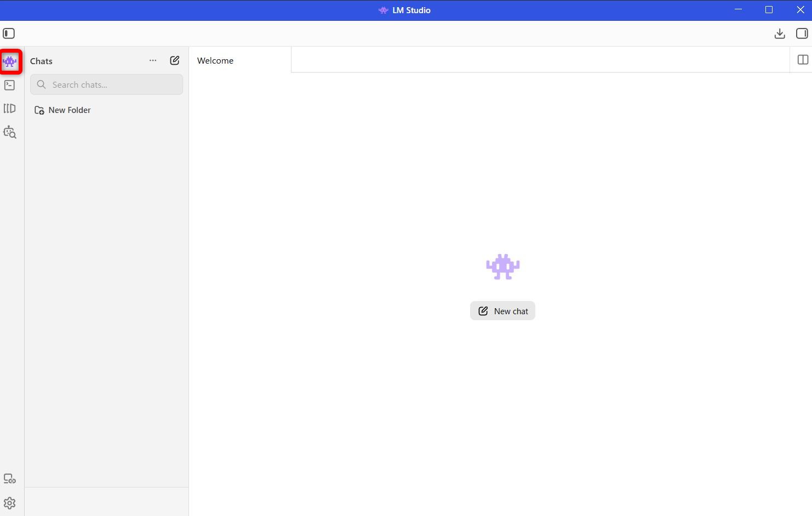Viewport: 812px width, 516px height.
Task: Open the Downloads panel icon
Action: [x=780, y=33]
